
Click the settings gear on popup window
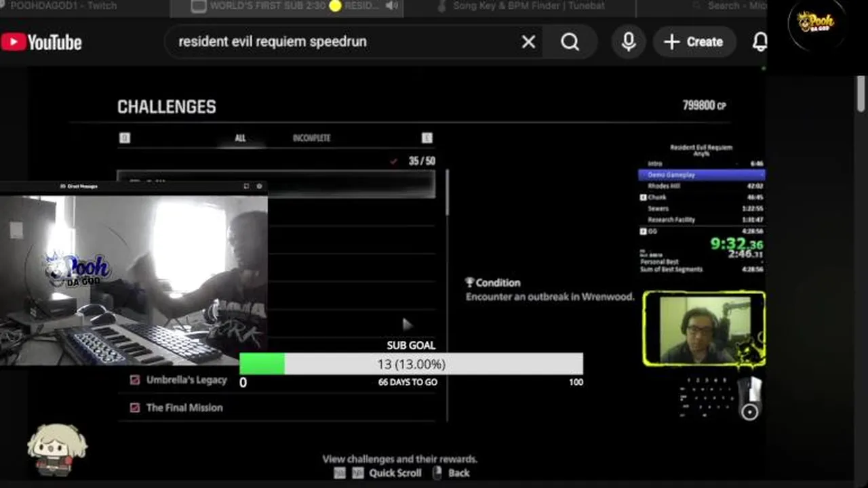click(259, 186)
